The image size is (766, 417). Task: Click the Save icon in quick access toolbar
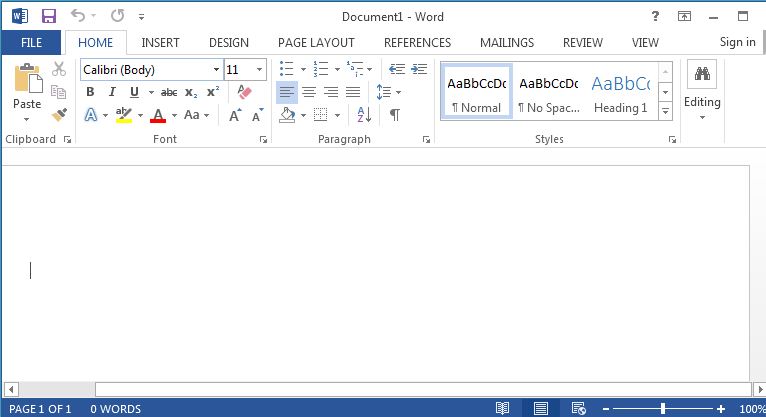(48, 16)
